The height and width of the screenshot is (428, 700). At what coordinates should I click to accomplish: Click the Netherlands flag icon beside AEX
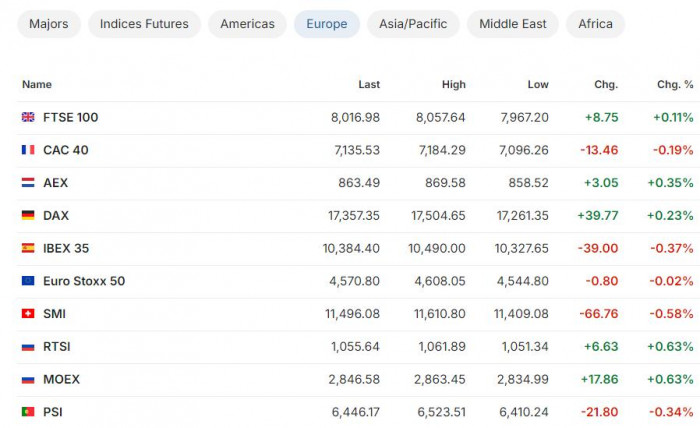point(28,183)
